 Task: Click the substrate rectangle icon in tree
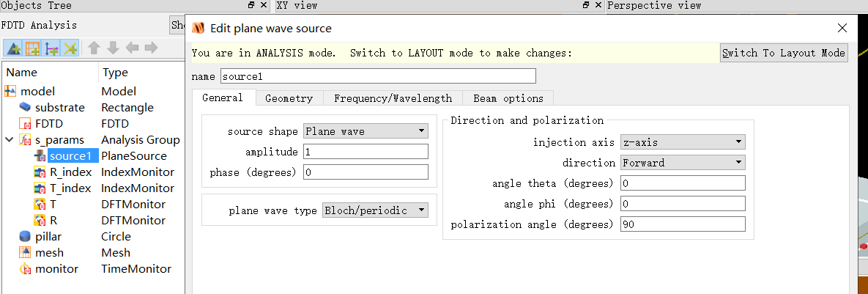pyautogui.click(x=25, y=108)
